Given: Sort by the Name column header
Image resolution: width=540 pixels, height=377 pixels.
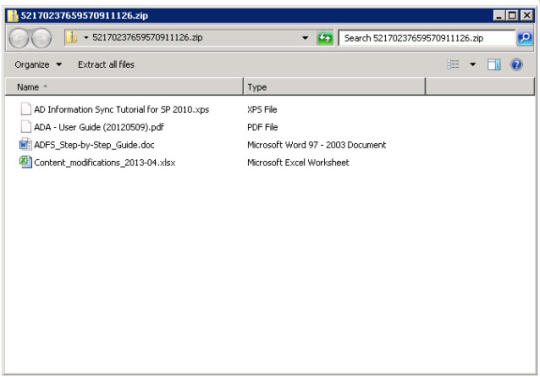Looking at the screenshot, I should tap(124, 87).
